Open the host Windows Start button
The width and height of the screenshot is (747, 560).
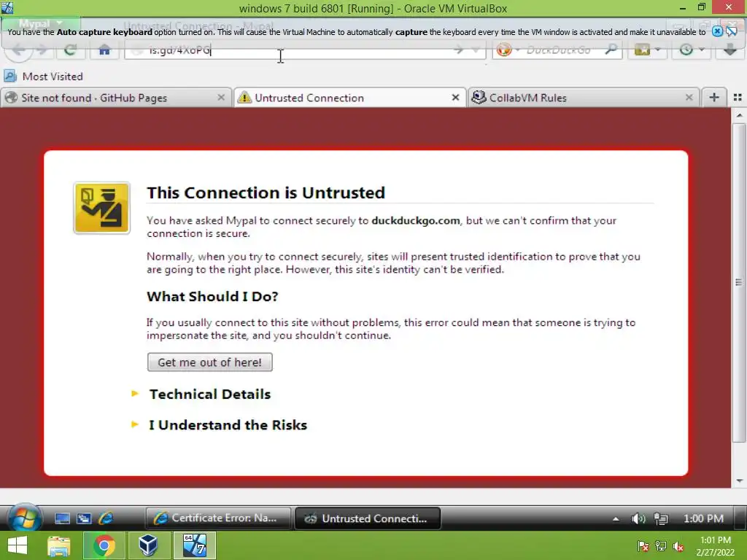pyautogui.click(x=18, y=545)
